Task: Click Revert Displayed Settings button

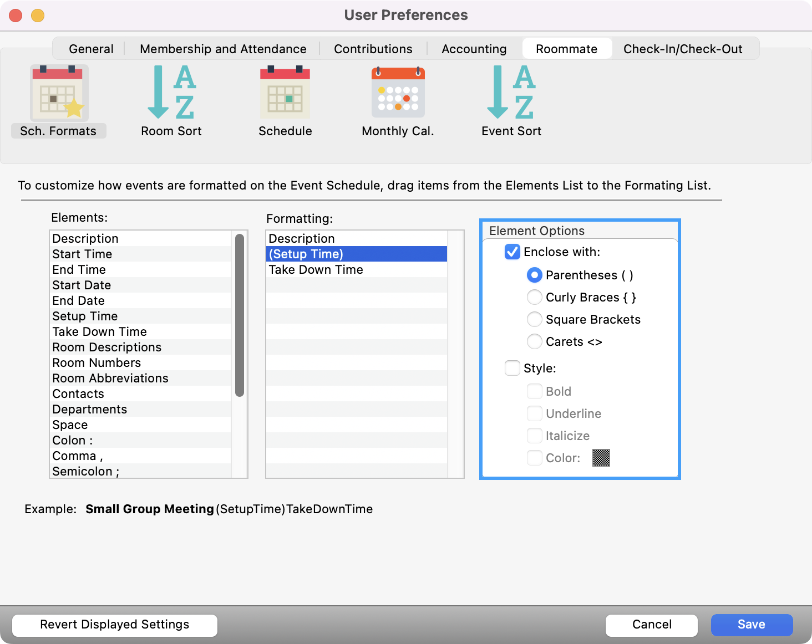Action: (114, 625)
